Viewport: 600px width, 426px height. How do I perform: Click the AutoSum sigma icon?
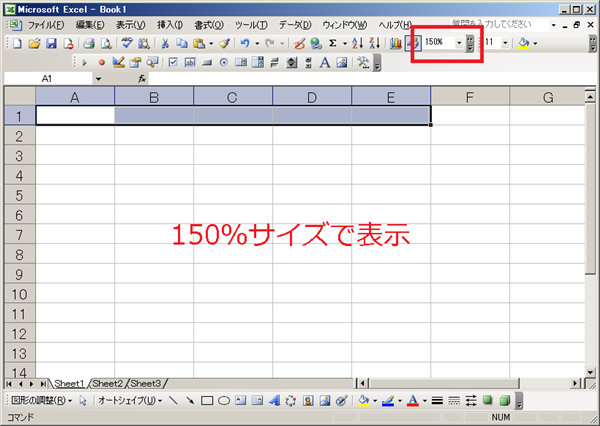point(333,43)
